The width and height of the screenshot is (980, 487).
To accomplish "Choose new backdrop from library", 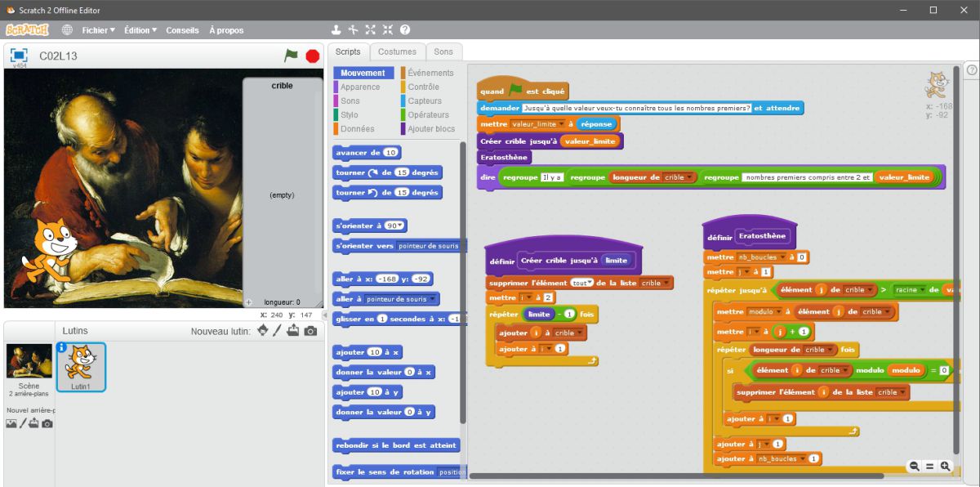I will pos(11,423).
